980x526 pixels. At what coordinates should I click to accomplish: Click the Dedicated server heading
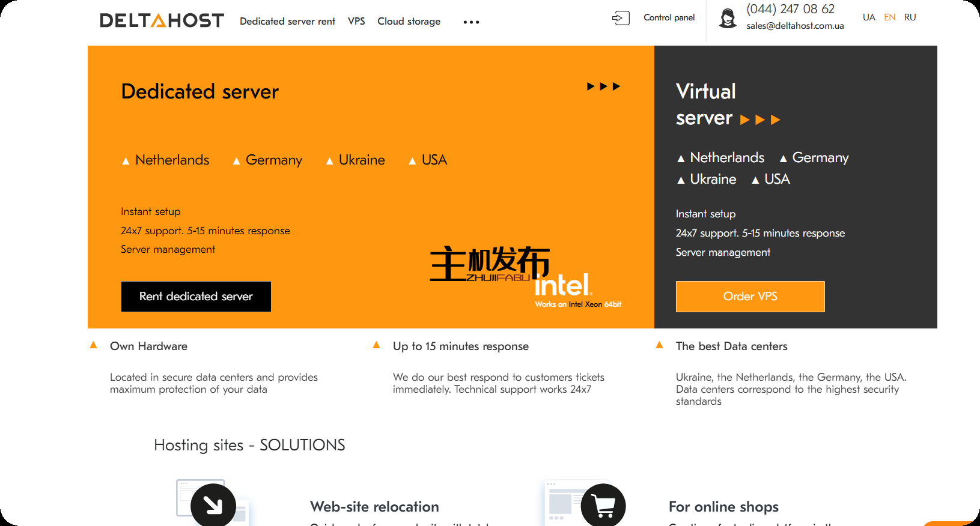click(200, 91)
